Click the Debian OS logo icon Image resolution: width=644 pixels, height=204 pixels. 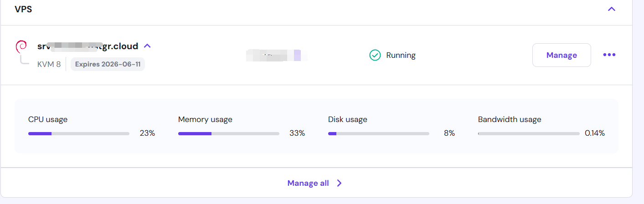(x=21, y=46)
